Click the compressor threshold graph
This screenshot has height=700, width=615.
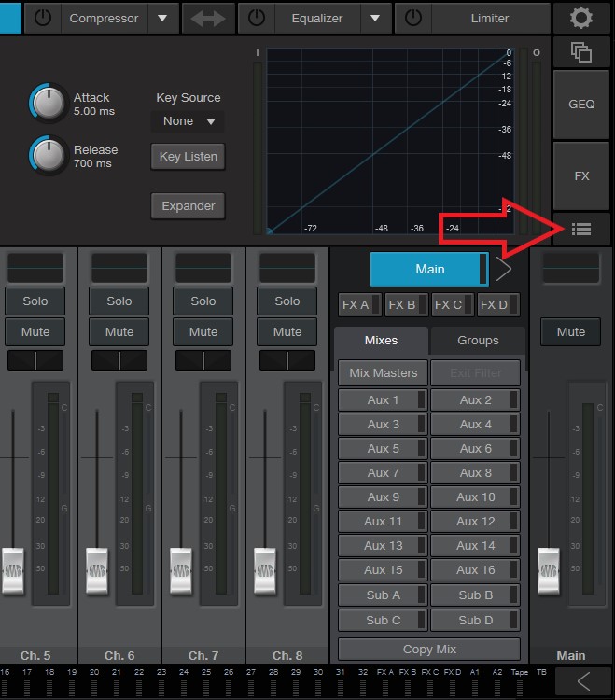[x=390, y=141]
